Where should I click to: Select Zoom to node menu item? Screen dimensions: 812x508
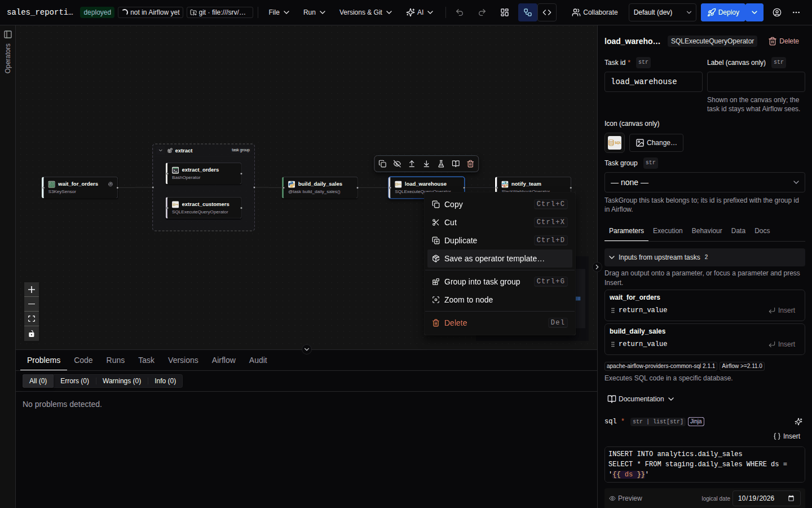500,300
